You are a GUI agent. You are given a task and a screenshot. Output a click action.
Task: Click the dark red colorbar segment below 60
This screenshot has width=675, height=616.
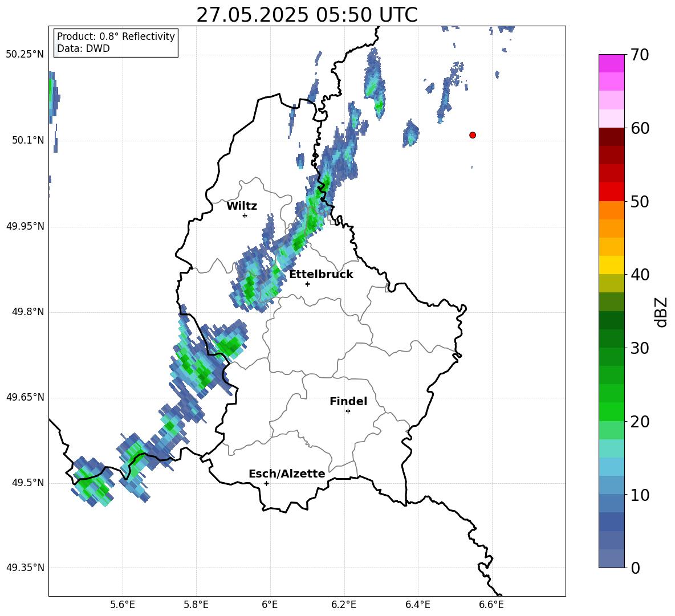click(611, 137)
